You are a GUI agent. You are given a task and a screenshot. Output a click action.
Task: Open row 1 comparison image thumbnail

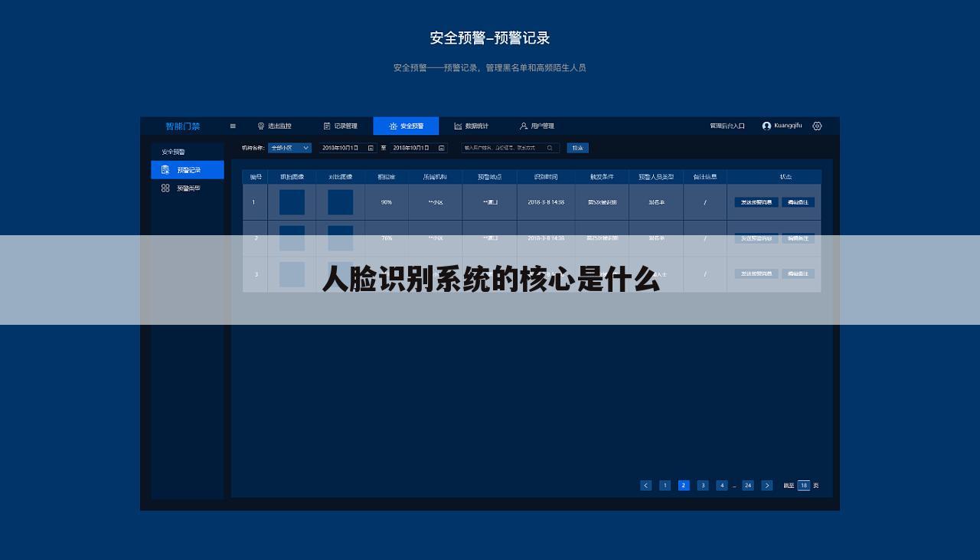pos(341,202)
